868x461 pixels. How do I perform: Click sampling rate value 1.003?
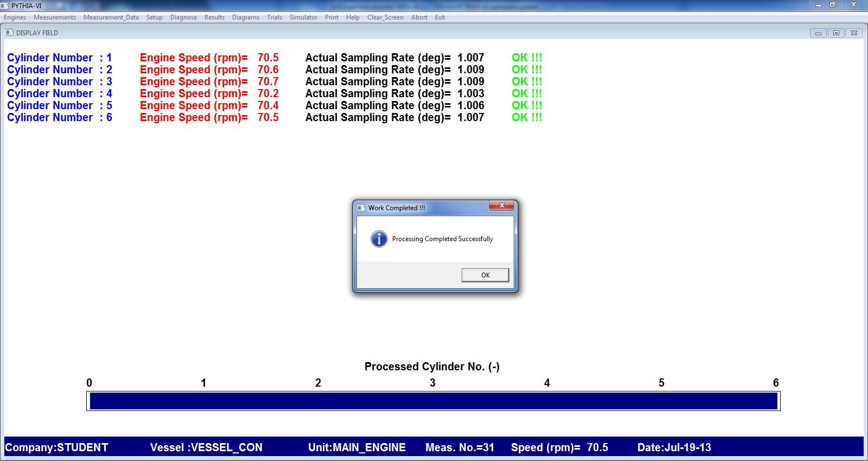[471, 93]
